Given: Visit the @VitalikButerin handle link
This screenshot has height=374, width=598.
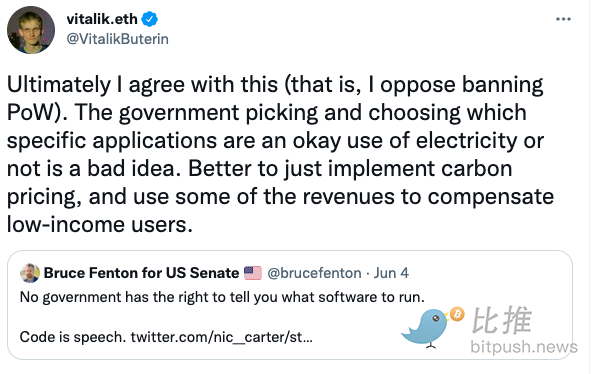Looking at the screenshot, I should pyautogui.click(x=117, y=39).
